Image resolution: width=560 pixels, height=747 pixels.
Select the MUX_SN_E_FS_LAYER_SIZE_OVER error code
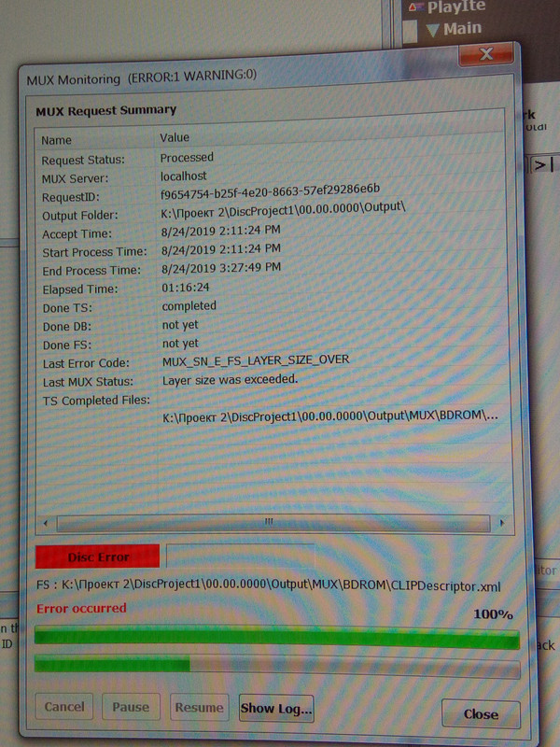[256, 360]
